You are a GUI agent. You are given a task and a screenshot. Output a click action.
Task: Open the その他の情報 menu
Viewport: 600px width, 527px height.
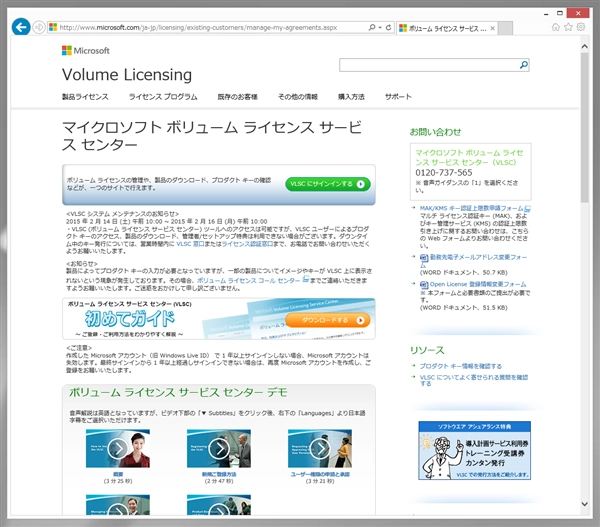pos(298,97)
